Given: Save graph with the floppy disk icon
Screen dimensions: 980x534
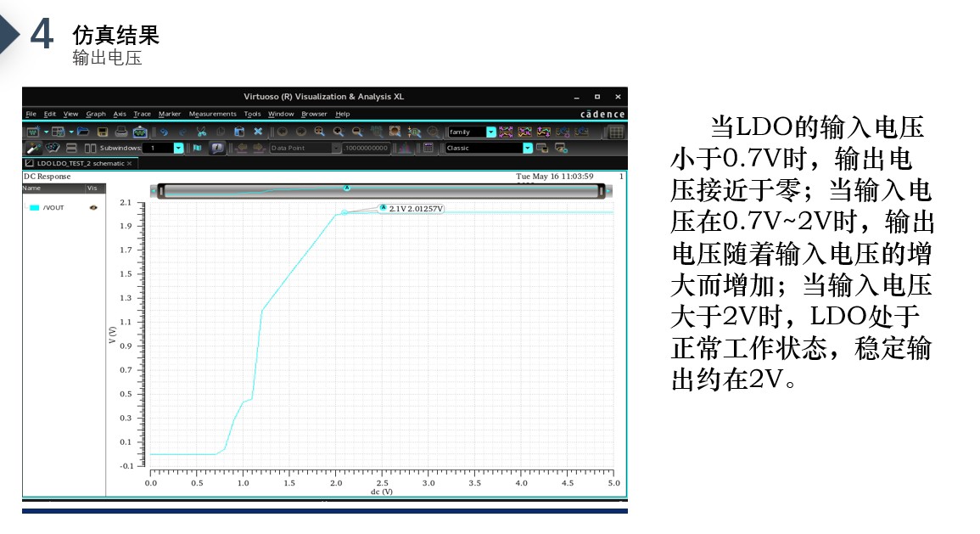Looking at the screenshot, I should [x=103, y=132].
